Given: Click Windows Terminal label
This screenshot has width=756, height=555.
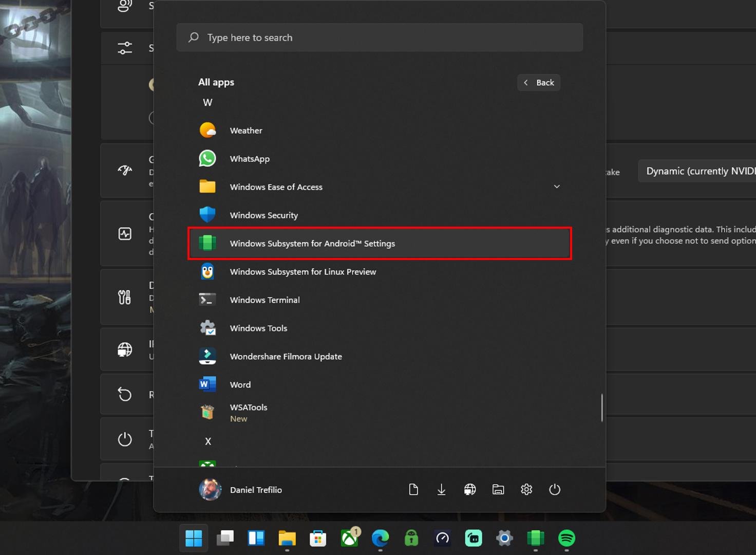Looking at the screenshot, I should click(265, 300).
